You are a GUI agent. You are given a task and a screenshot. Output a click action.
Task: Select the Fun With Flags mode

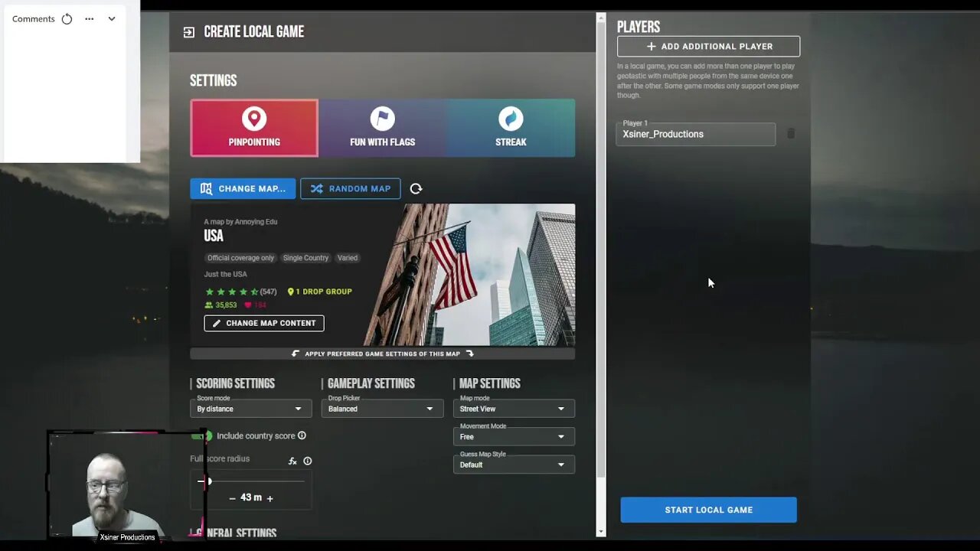click(x=382, y=128)
